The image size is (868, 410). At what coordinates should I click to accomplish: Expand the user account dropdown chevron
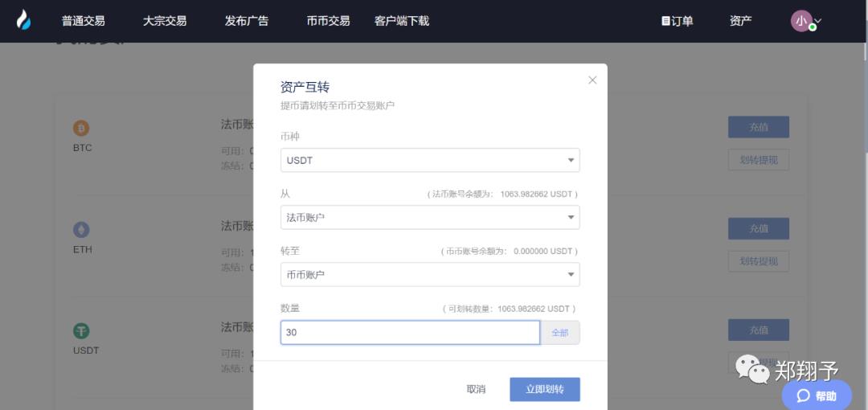818,21
